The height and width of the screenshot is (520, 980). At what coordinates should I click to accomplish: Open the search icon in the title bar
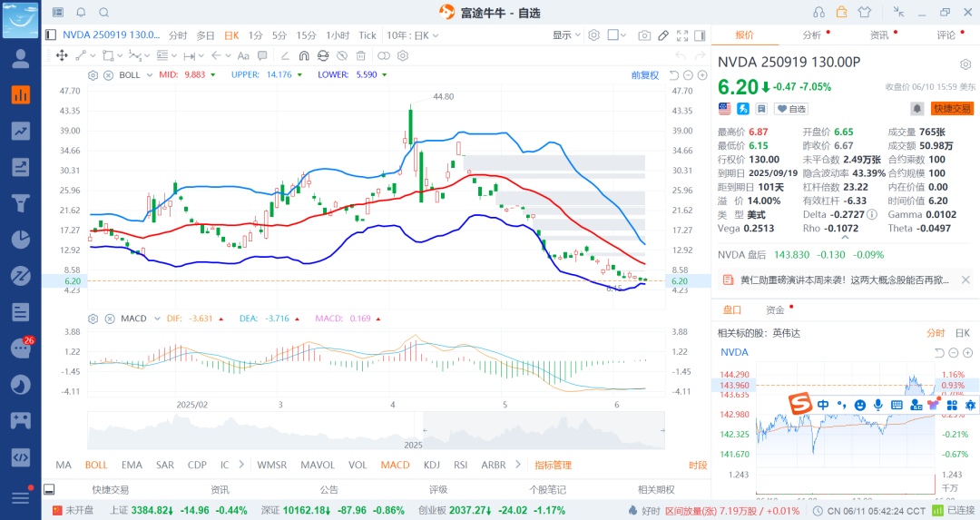coord(103,13)
